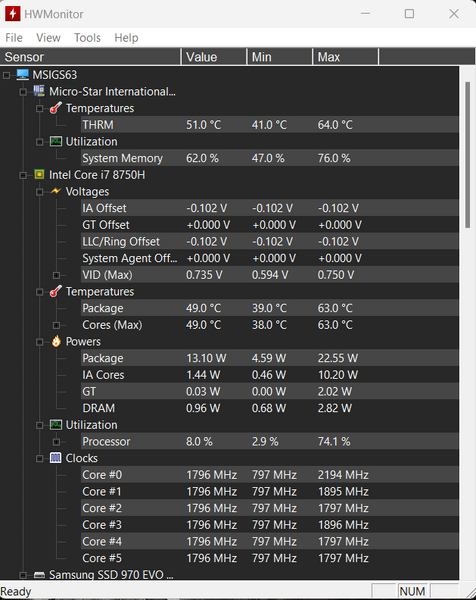The image size is (476, 600).
Task: Select the Package power row
Action: 270,358
